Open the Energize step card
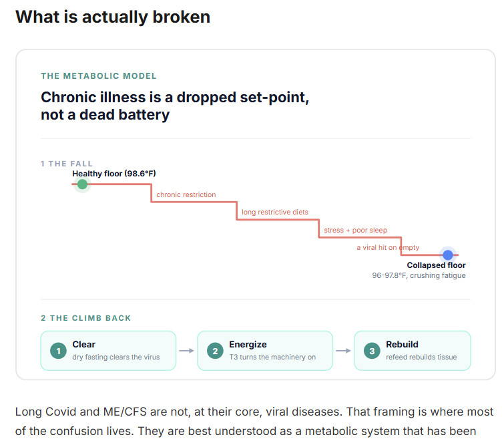This screenshot has height=441, width=504. click(265, 351)
